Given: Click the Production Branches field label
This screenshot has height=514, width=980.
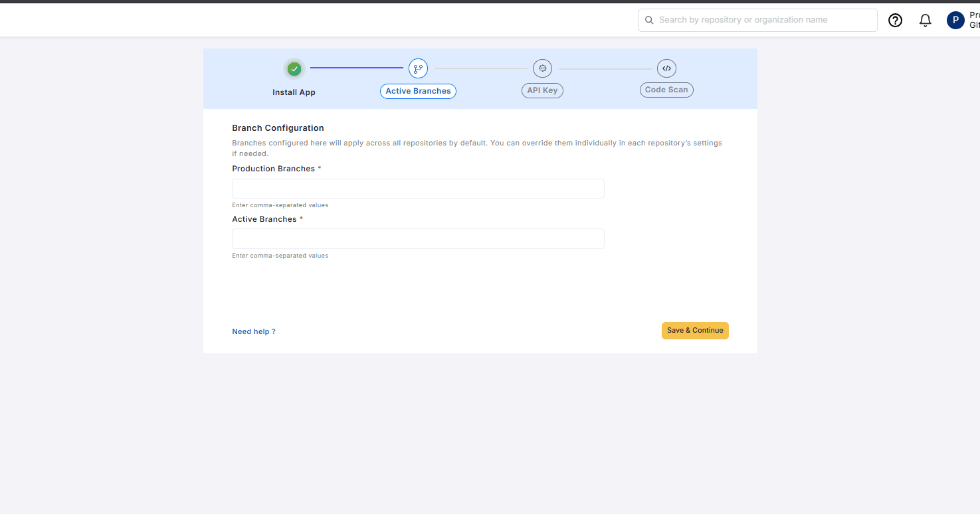Looking at the screenshot, I should pos(273,169).
